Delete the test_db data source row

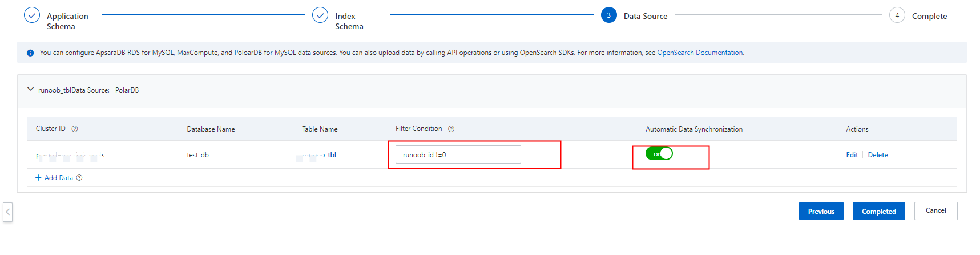[x=877, y=155]
